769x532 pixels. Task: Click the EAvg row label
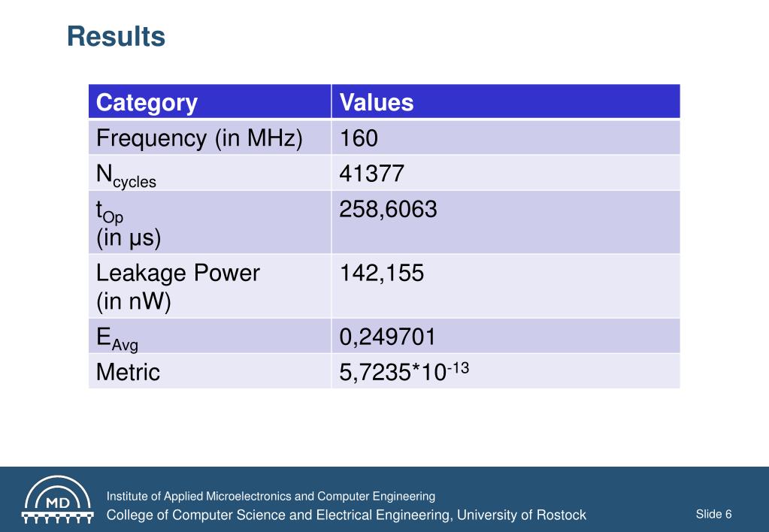click(x=117, y=339)
